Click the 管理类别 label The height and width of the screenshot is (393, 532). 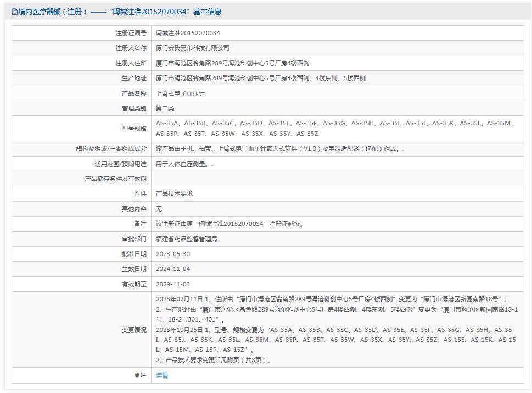[134, 108]
